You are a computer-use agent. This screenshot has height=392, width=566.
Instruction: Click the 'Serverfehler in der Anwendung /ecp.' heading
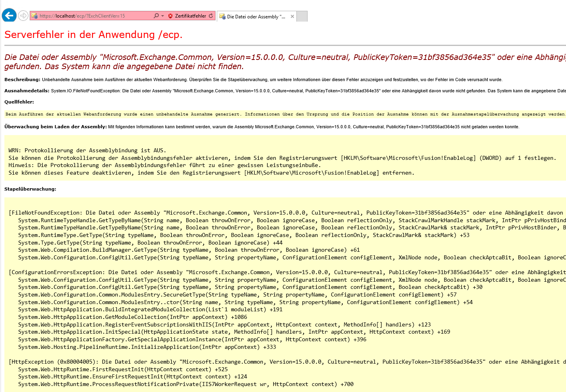tap(93, 35)
